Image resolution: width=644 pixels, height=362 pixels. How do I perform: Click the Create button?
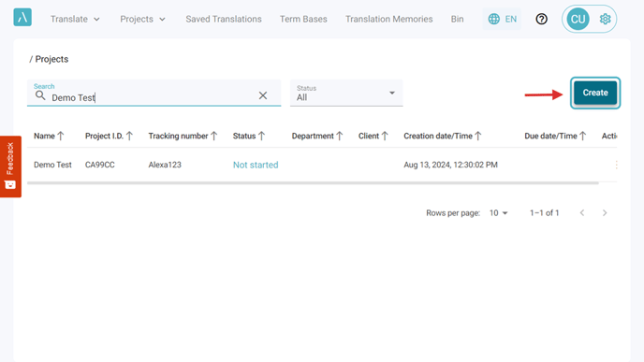point(595,93)
